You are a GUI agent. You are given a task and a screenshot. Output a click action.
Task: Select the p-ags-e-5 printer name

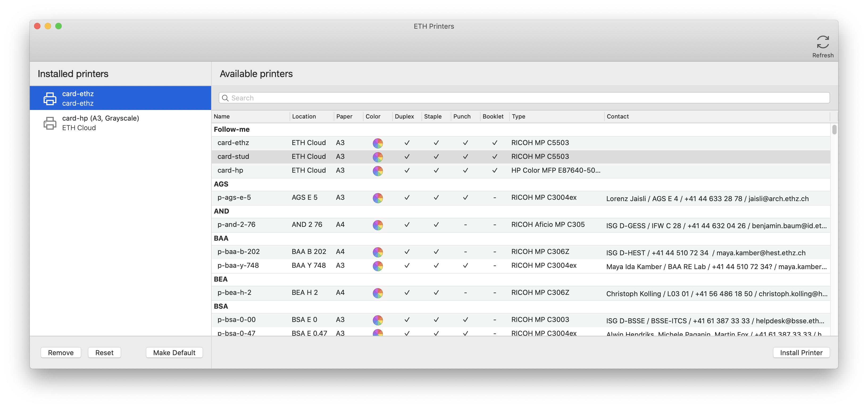(x=234, y=198)
